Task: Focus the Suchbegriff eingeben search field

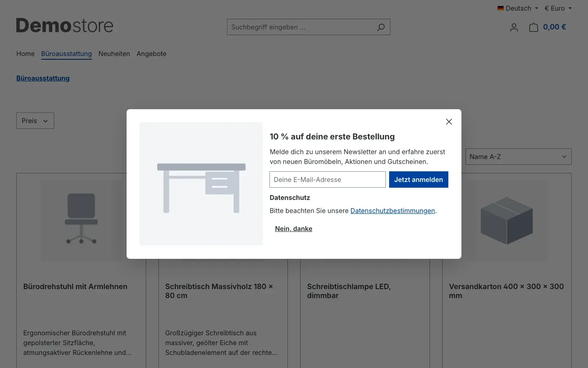Action: [x=300, y=27]
